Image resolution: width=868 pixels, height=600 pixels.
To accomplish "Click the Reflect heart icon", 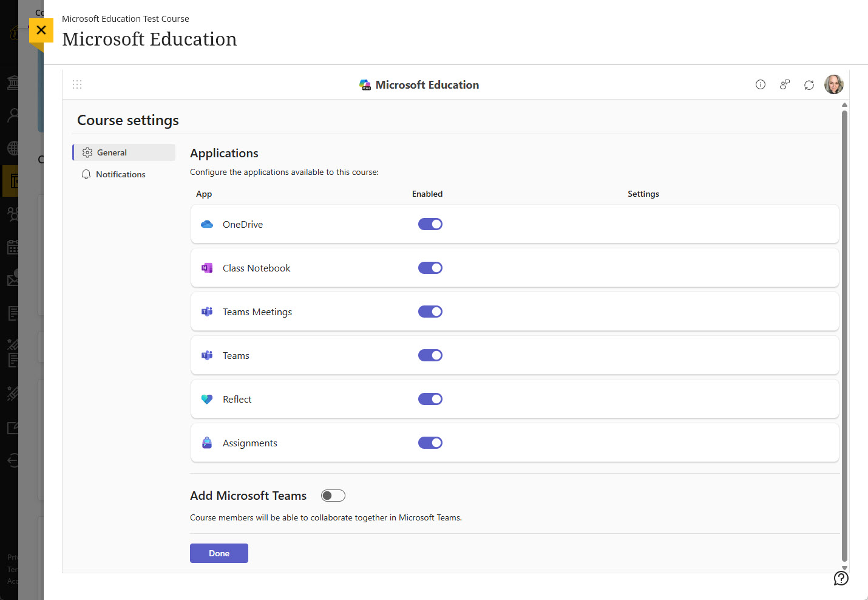I will coord(206,399).
